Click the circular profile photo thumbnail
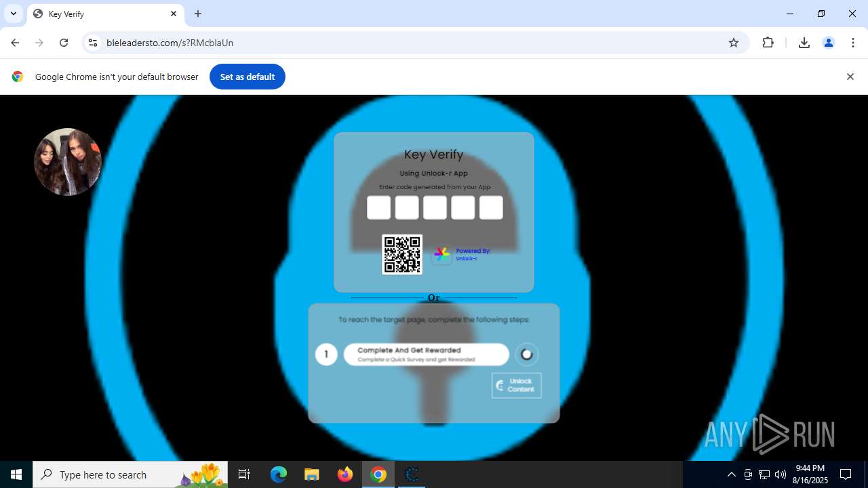The image size is (868, 488). pos(68,162)
